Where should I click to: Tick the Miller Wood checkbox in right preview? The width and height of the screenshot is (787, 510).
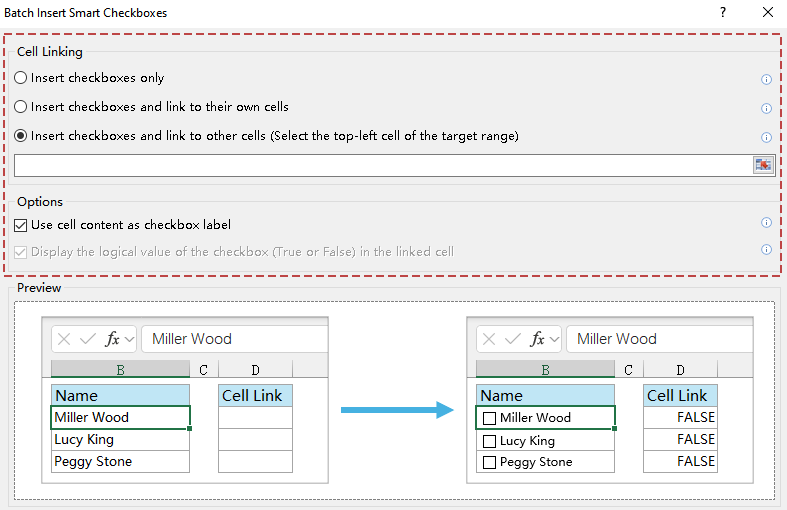489,418
